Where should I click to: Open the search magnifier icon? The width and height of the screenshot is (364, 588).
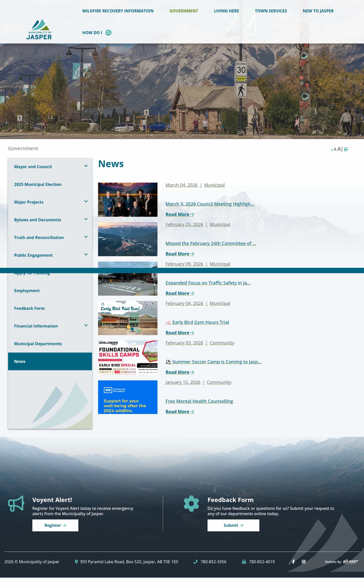tap(108, 33)
